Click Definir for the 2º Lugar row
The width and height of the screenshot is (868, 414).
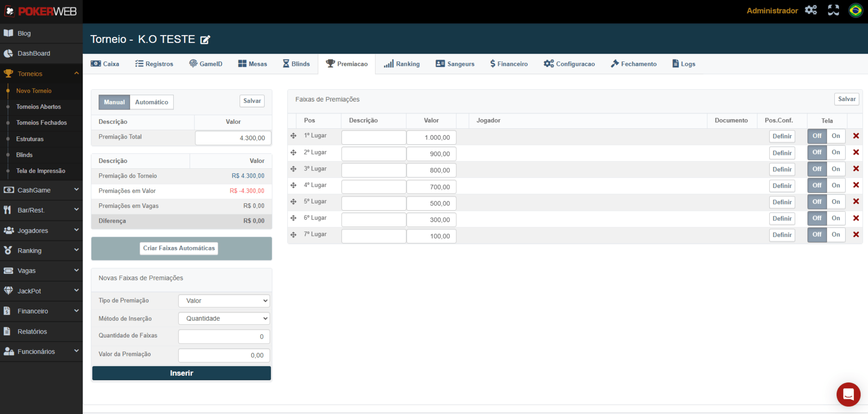click(782, 153)
